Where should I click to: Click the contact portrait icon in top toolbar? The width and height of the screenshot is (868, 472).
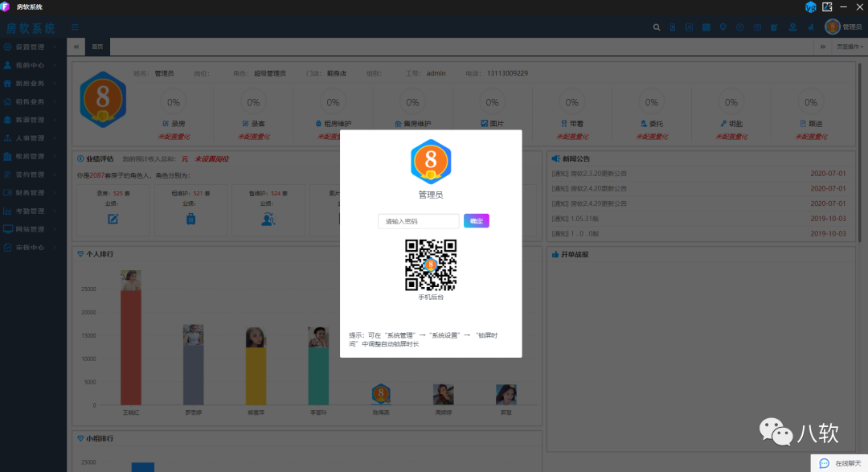pyautogui.click(x=690, y=27)
